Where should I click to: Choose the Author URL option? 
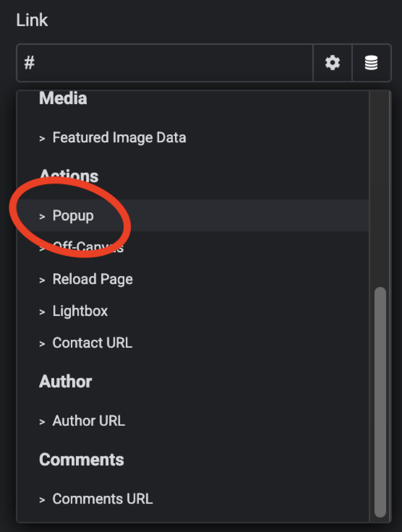click(88, 421)
